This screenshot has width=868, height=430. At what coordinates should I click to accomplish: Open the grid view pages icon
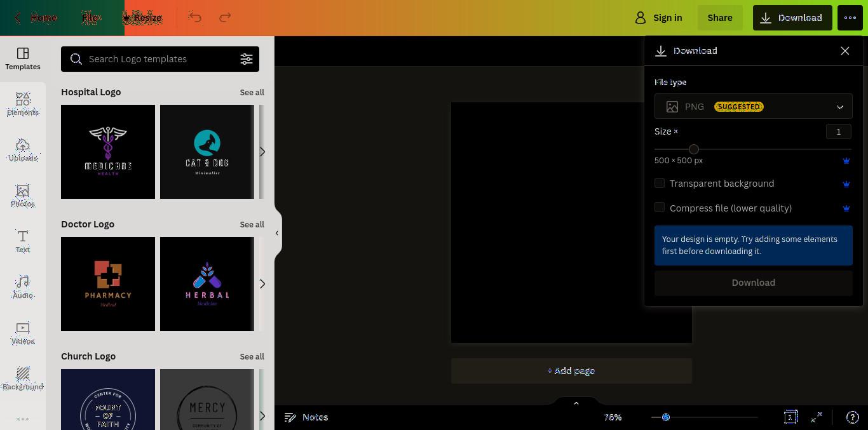coord(790,417)
